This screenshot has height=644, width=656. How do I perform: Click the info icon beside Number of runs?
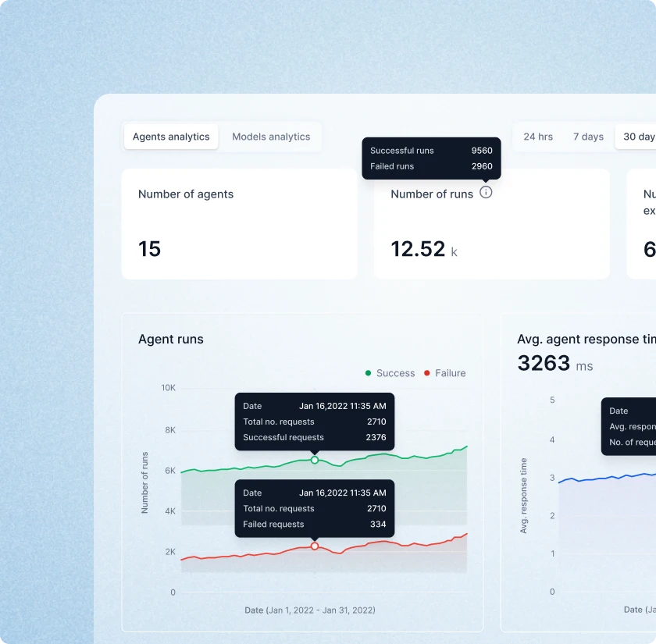[487, 192]
